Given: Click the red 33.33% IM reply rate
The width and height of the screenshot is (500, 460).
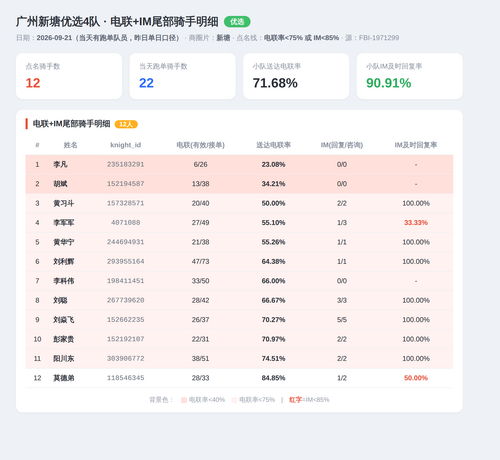Looking at the screenshot, I should click(x=416, y=223).
